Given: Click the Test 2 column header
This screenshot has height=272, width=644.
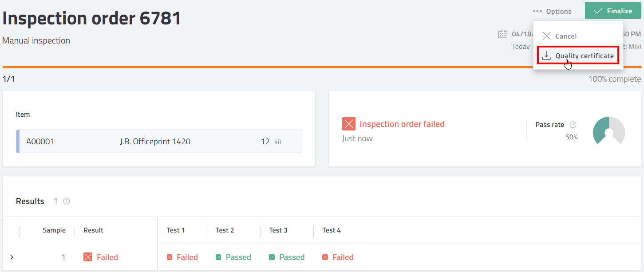Looking at the screenshot, I should coord(225,230).
